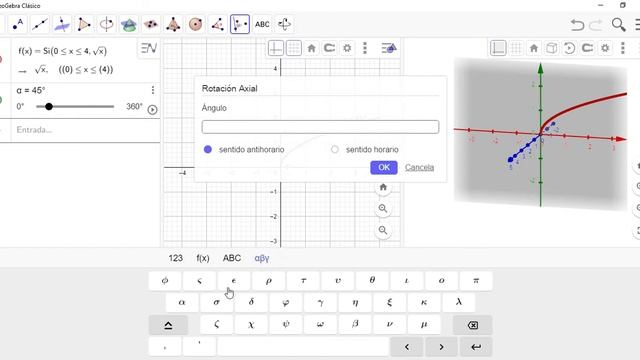
Task: Select the Point tool in toolbar
Action: tap(18, 24)
